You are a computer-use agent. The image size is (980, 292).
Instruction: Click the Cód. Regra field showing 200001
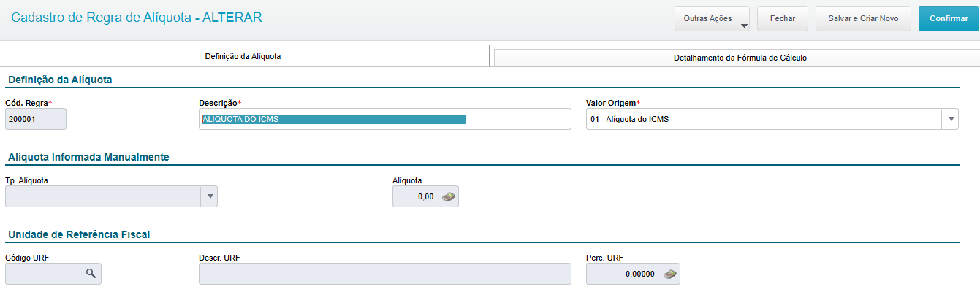click(x=35, y=119)
